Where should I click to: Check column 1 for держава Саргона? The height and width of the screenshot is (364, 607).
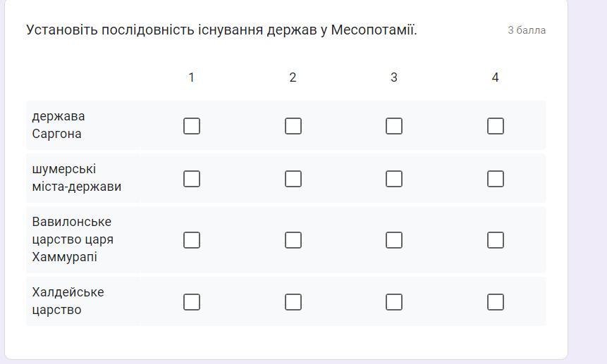click(x=191, y=126)
